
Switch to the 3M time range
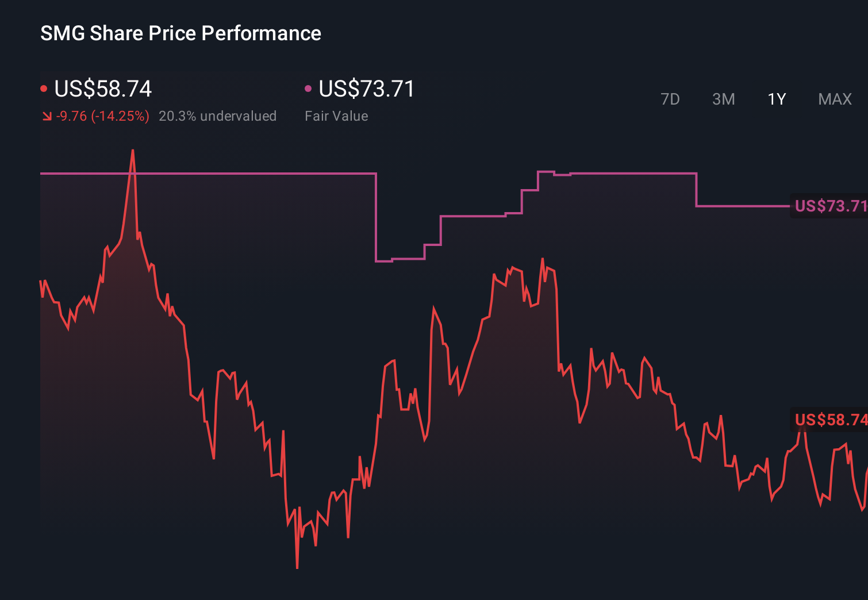[x=723, y=99]
